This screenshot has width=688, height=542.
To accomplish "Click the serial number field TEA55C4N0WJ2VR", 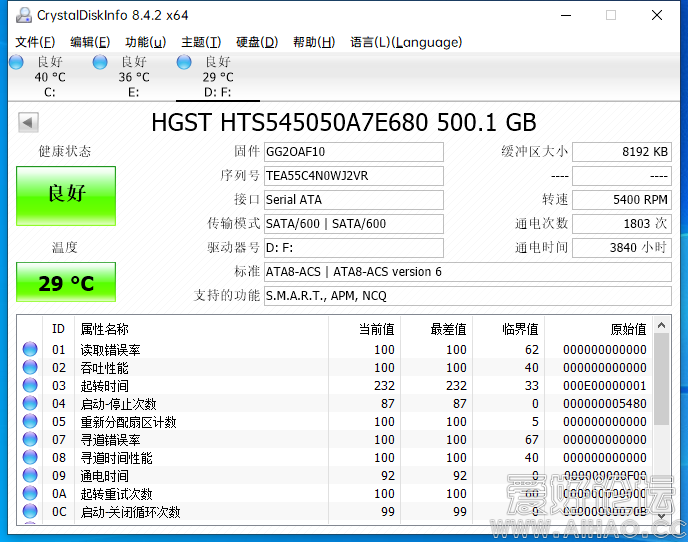I will pos(354,176).
